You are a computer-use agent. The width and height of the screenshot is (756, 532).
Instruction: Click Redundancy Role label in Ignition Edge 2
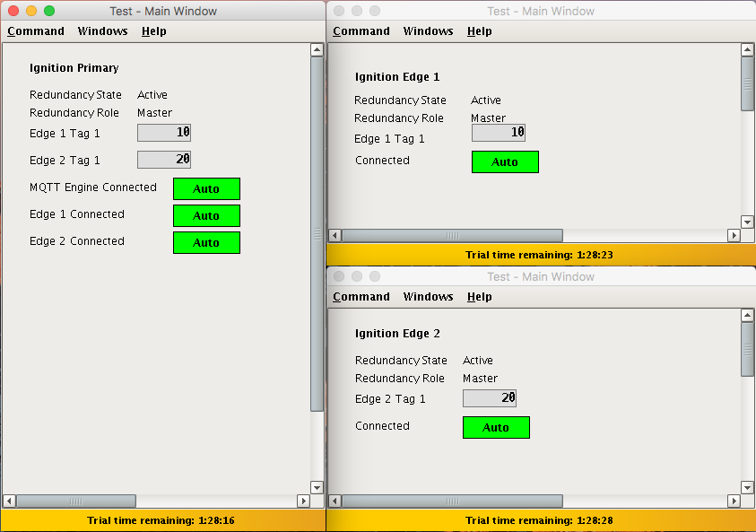click(400, 379)
